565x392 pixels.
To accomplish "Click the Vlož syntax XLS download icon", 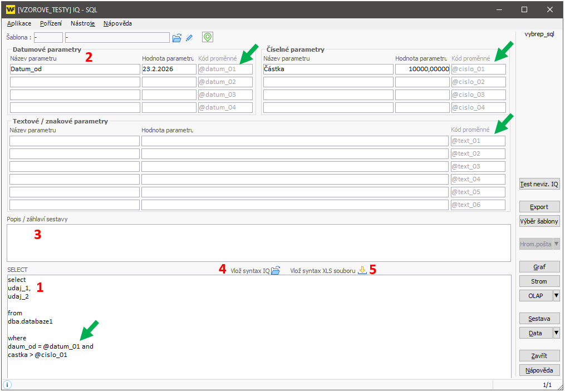I will pyautogui.click(x=362, y=271).
